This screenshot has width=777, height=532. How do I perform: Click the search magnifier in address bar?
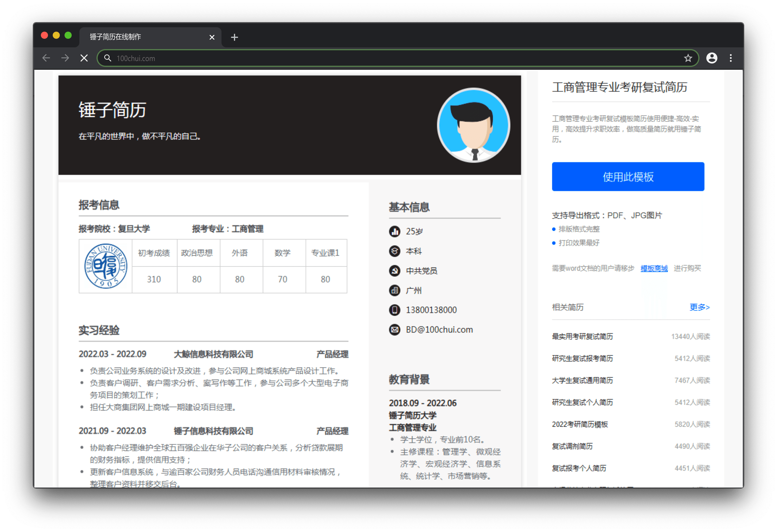pos(107,58)
